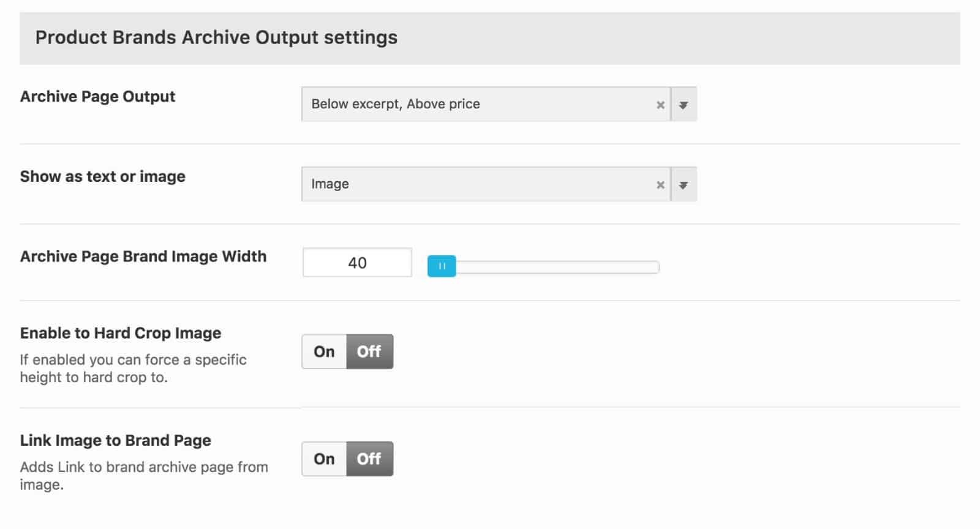Click the Product Brands Archive Output settings header
This screenshot has height=529, width=980.
coord(490,38)
